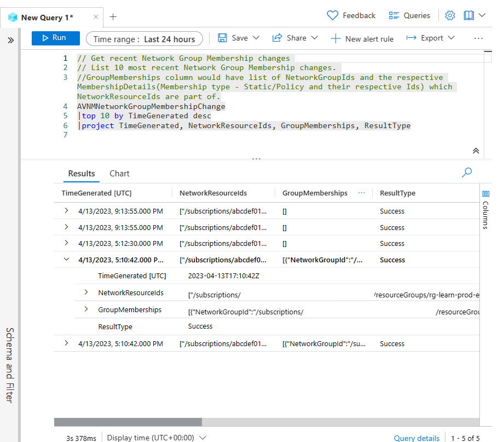Screen dimensions: 504x442
Task: Expand the first result row
Action: (x=66, y=211)
